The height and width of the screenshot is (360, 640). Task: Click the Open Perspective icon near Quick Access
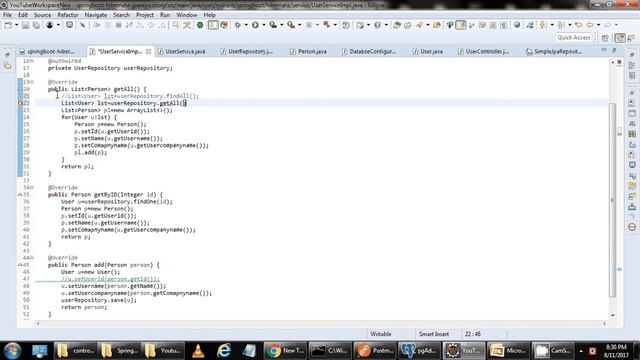click(x=605, y=38)
